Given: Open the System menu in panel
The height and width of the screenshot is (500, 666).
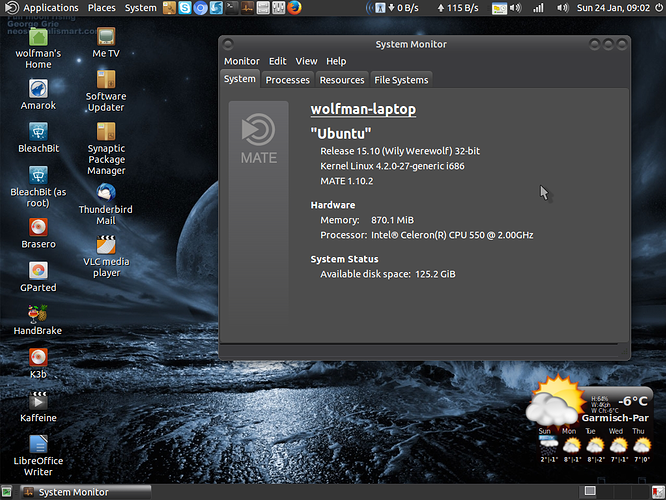Looking at the screenshot, I should pos(141,8).
